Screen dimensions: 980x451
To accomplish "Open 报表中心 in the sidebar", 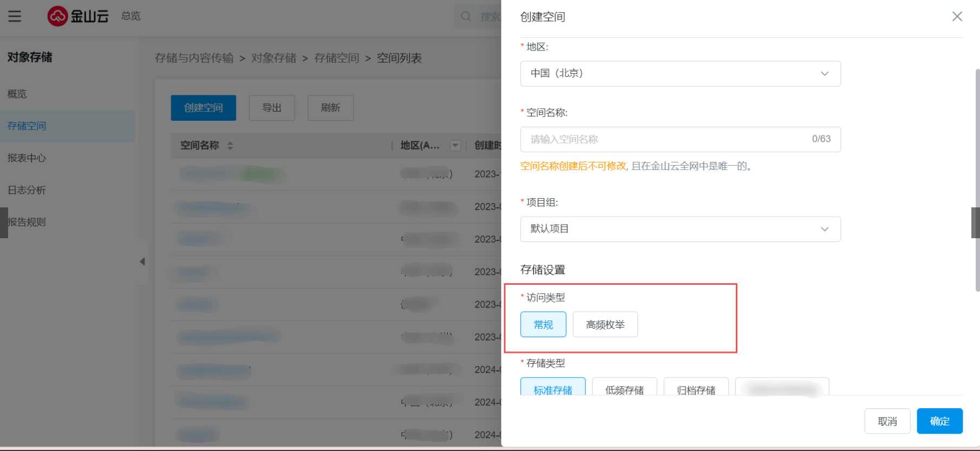I will pos(27,158).
